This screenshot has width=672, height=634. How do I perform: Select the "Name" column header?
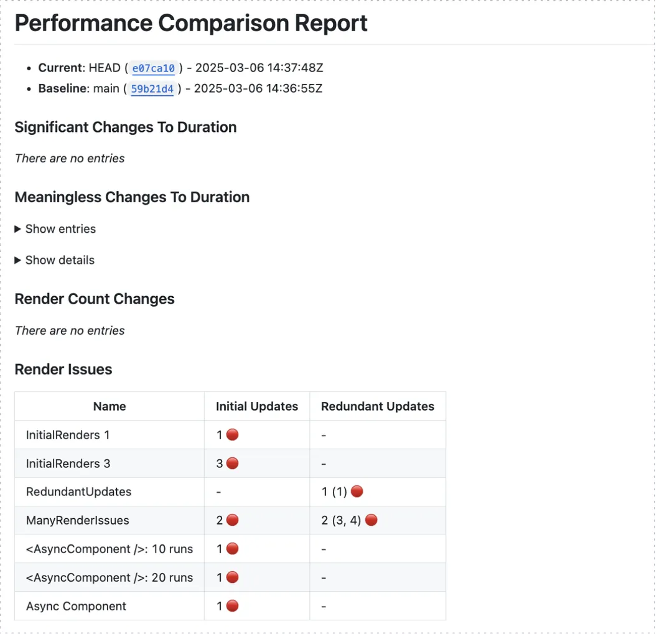coord(110,406)
